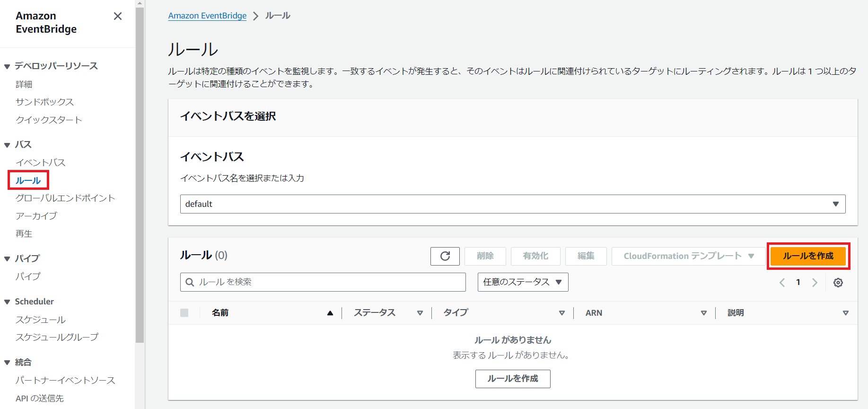Image resolution: width=868 pixels, height=409 pixels.
Task: Follow the Amazon EventBridge breadcrumb link
Action: point(207,16)
